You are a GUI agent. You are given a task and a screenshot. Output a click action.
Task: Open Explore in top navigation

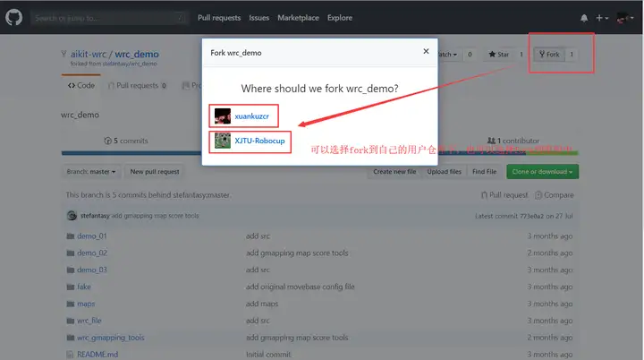pyautogui.click(x=340, y=18)
